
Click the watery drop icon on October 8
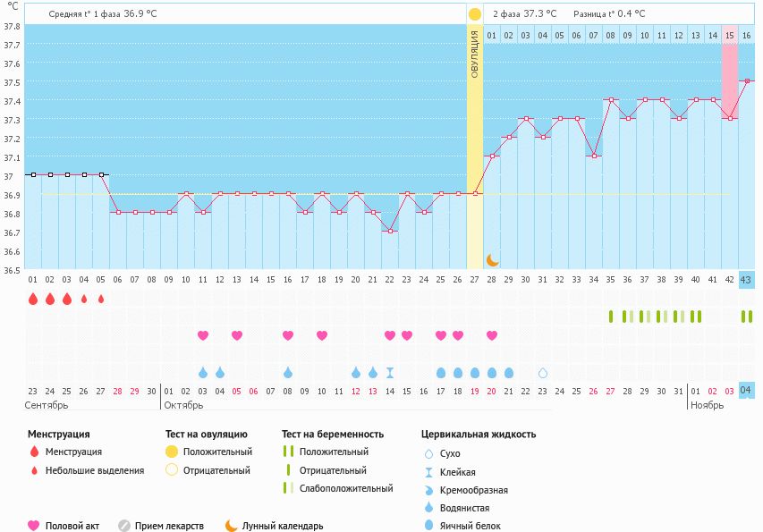[x=288, y=373]
